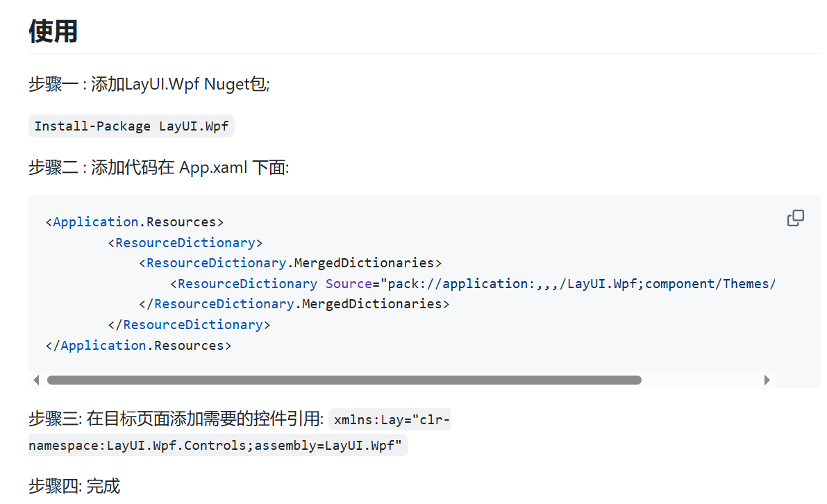Click the closing "</Application.Resources>" code line
Screen dimensions: 827x504
click(138, 345)
